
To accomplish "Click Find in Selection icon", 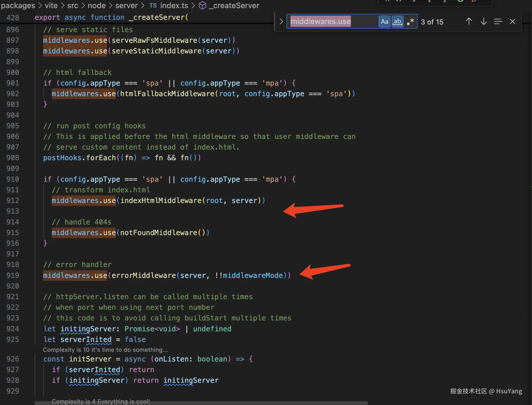I will point(498,22).
